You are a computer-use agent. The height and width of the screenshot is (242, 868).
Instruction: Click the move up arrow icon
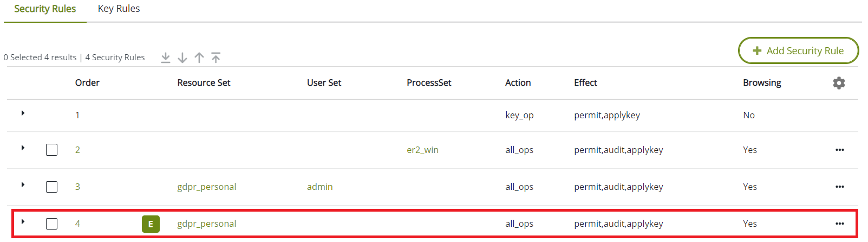tap(199, 58)
